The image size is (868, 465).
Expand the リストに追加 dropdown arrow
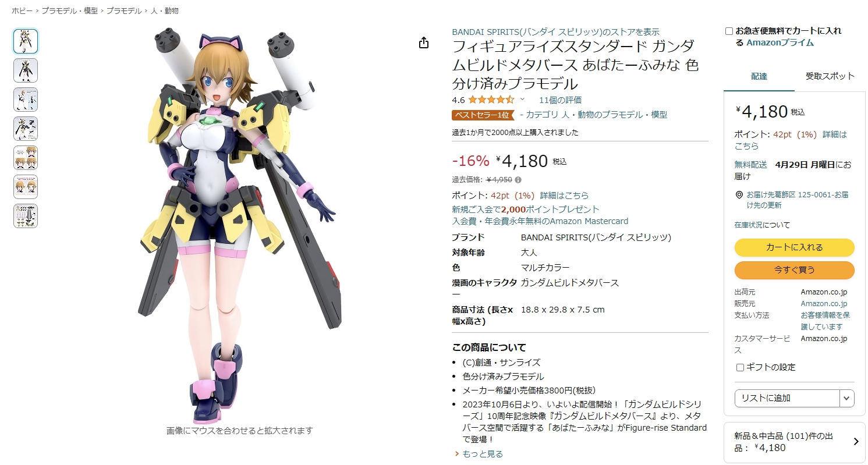pyautogui.click(x=847, y=398)
